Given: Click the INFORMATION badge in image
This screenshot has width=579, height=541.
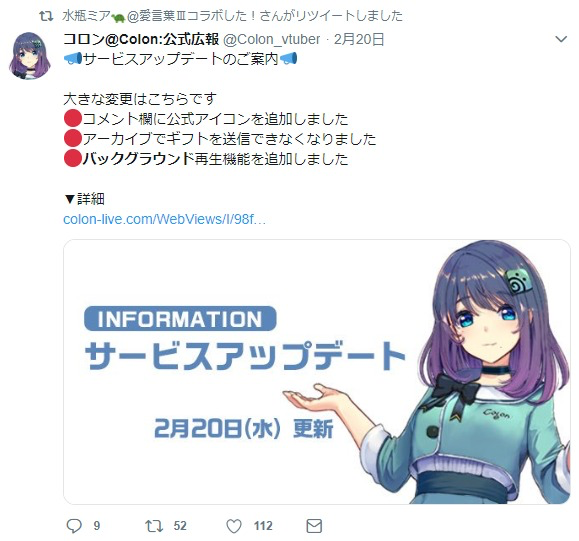Looking at the screenshot, I should pyautogui.click(x=180, y=319).
